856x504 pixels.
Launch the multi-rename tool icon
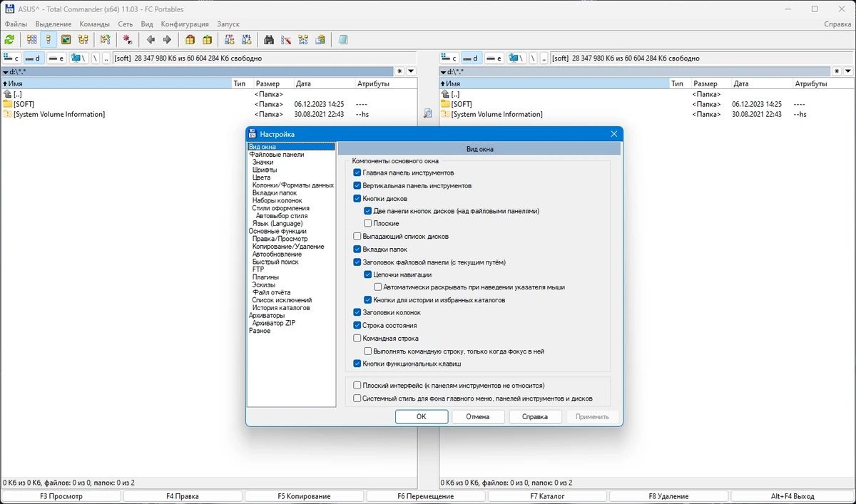coord(286,40)
